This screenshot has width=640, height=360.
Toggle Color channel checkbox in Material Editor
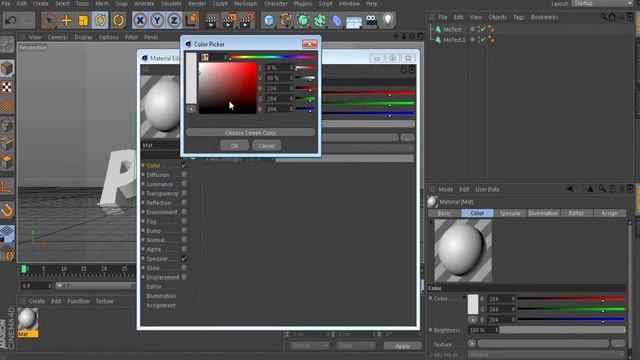(x=184, y=165)
